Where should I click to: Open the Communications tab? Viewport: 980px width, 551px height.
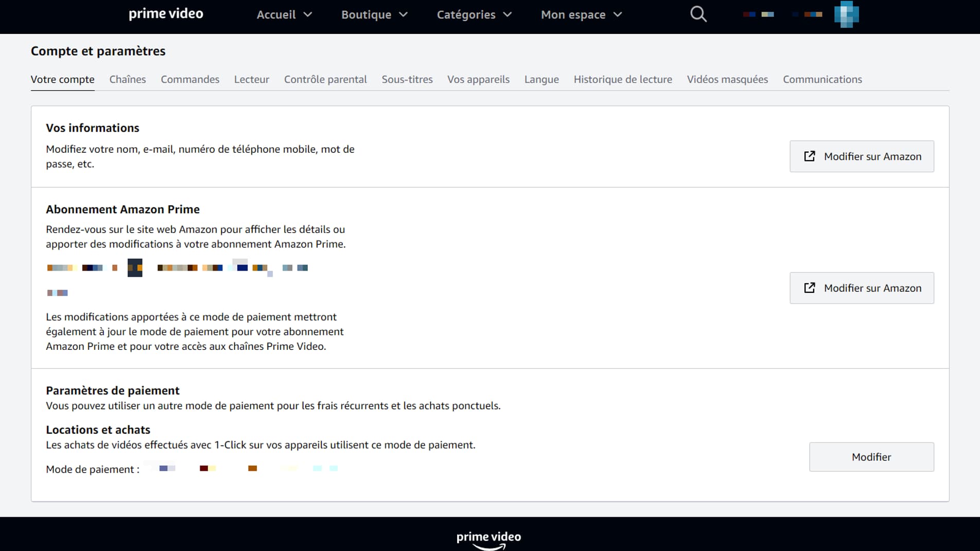pyautogui.click(x=822, y=79)
